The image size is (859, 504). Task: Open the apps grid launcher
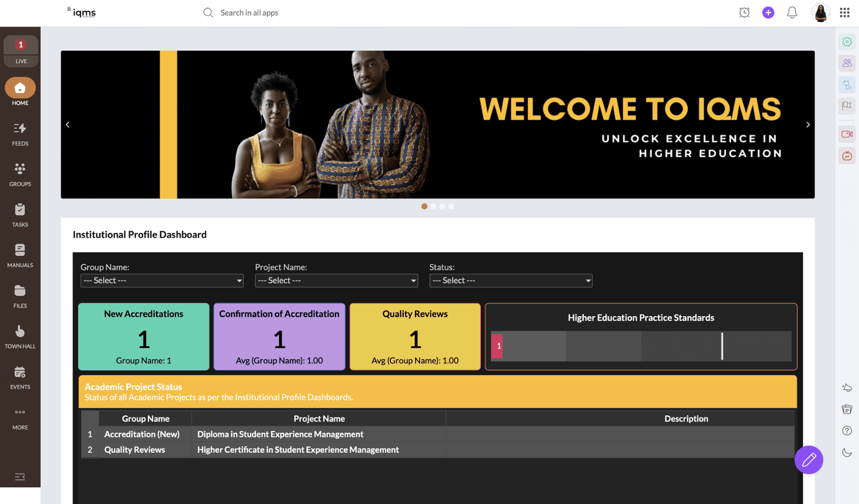(x=845, y=12)
